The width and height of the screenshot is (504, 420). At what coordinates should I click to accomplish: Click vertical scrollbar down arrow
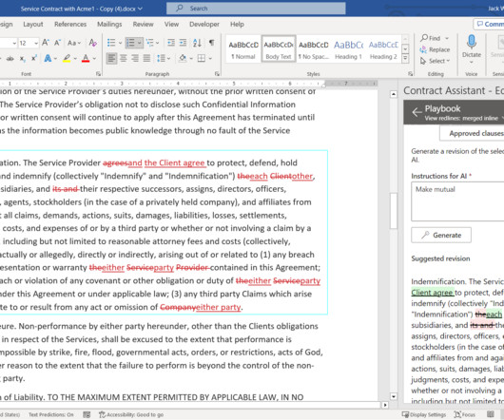tap(394, 396)
